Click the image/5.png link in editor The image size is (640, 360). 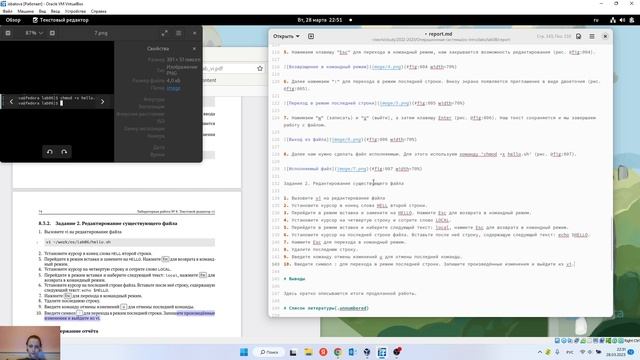click(x=394, y=103)
